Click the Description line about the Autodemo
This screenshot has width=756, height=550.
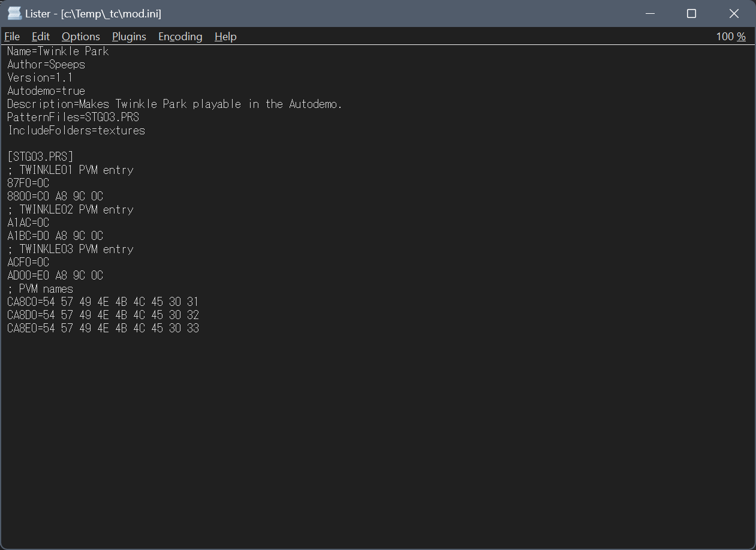[x=174, y=104]
